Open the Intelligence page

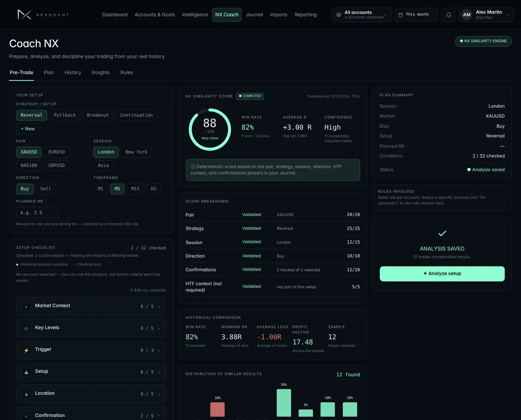click(x=195, y=15)
